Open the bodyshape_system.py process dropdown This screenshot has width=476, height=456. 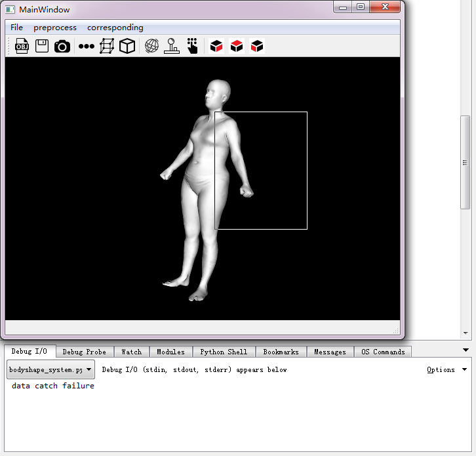click(50, 369)
